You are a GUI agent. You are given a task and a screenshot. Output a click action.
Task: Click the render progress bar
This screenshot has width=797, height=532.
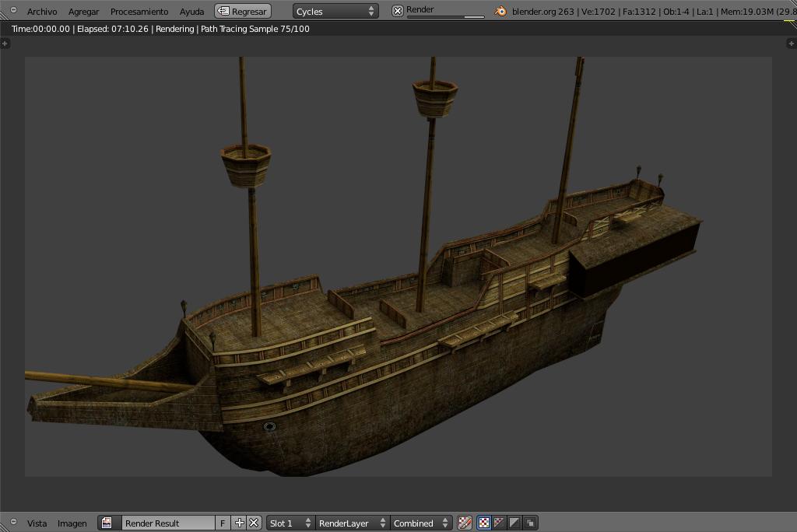[x=445, y=17]
